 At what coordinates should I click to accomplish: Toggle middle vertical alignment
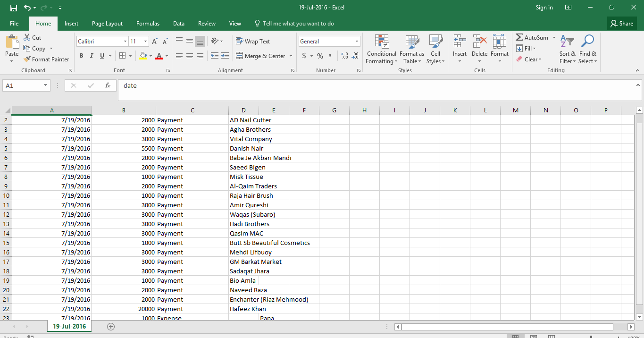(x=190, y=41)
